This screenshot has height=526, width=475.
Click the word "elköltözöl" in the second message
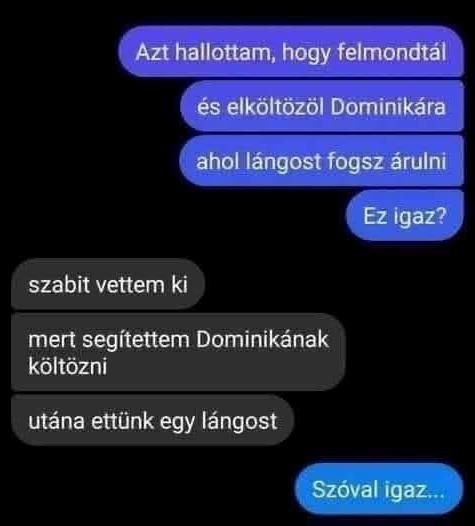pyautogui.click(x=275, y=107)
